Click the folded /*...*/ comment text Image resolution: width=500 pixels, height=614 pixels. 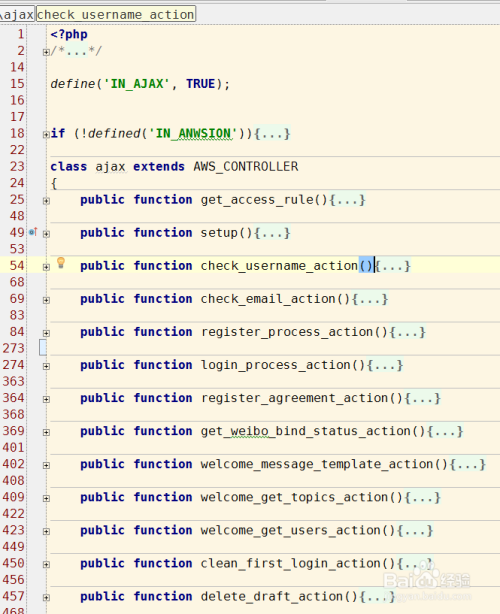coord(76,51)
